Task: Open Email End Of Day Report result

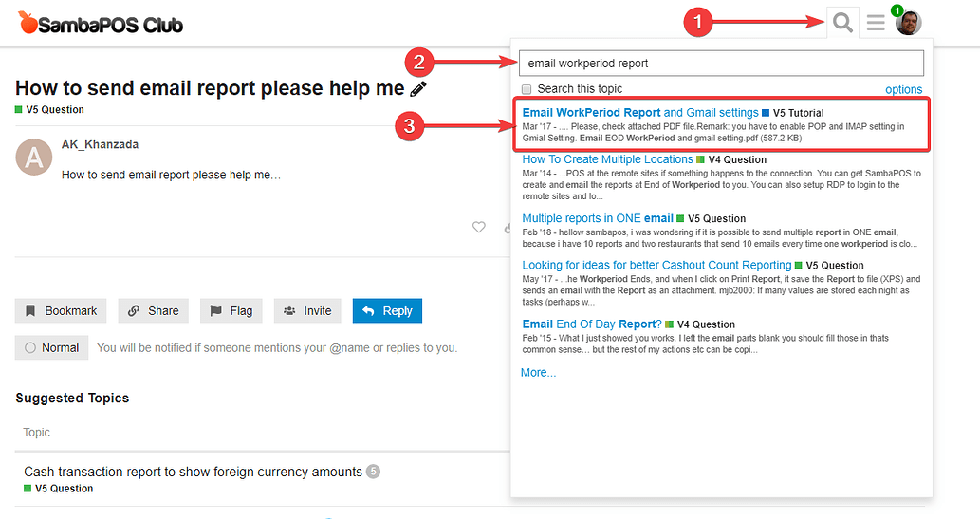Action: [592, 324]
